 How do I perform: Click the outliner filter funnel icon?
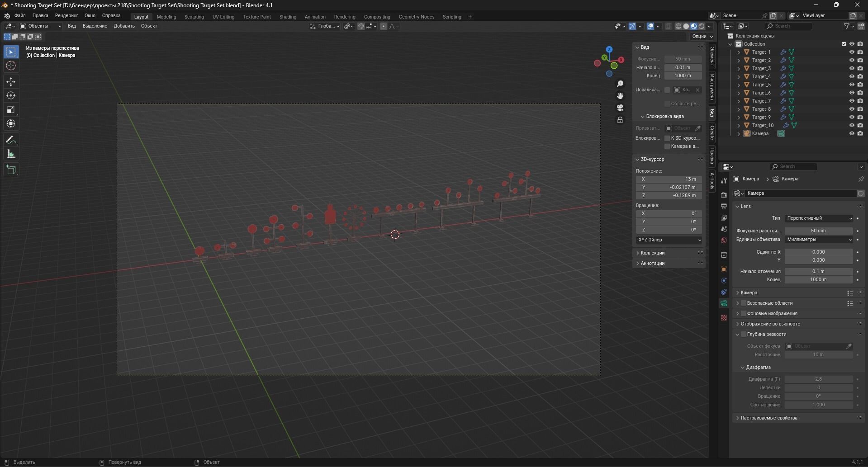click(846, 26)
